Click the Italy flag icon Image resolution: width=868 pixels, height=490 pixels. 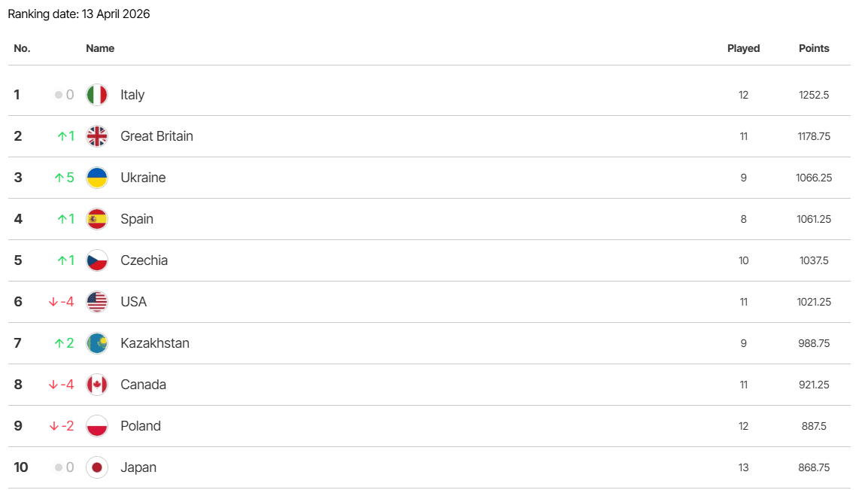(97, 95)
